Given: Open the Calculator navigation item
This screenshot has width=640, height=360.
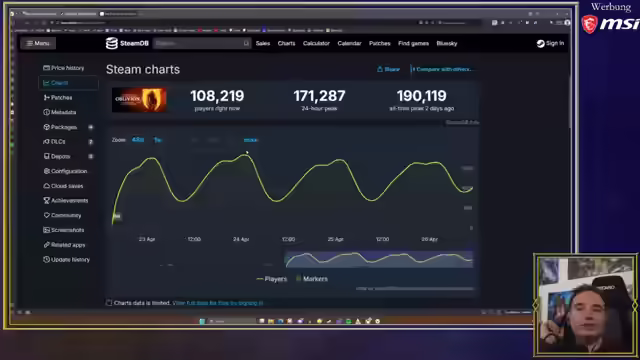Looking at the screenshot, I should coord(316,43).
